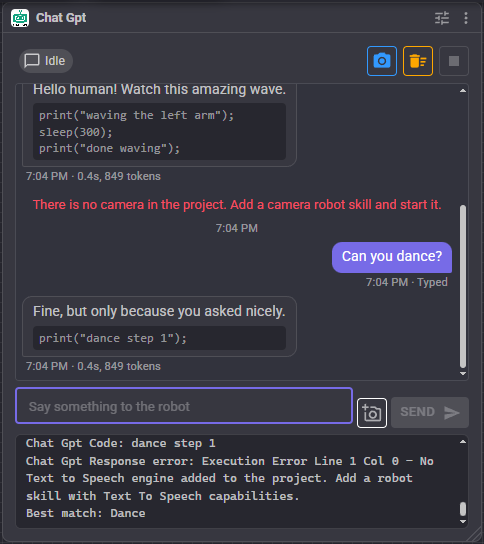Click code line print("waving the left arm");

pos(136,115)
